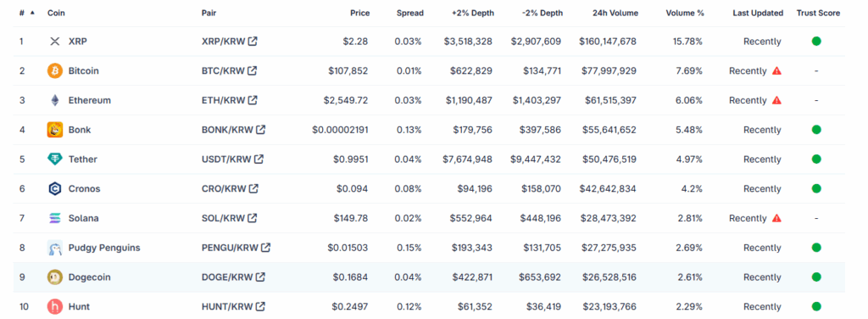This screenshot has height=319, width=868.
Task: Open the Tether coin name link
Action: [x=82, y=159]
